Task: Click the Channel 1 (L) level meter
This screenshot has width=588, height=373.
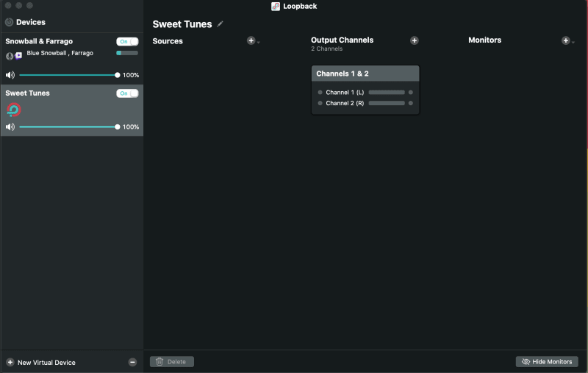Action: click(x=387, y=92)
